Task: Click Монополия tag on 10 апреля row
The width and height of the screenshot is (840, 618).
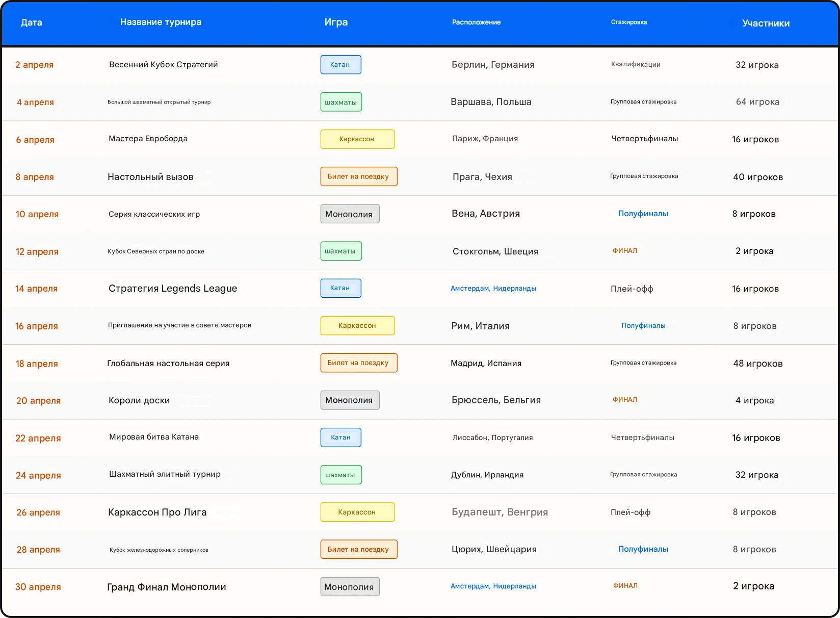Action: pos(350,214)
